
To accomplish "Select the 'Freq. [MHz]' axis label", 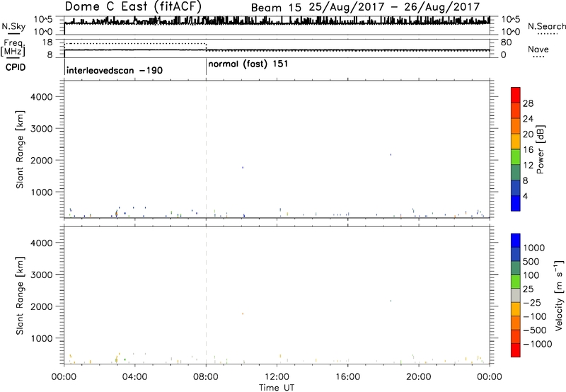I will coord(13,47).
